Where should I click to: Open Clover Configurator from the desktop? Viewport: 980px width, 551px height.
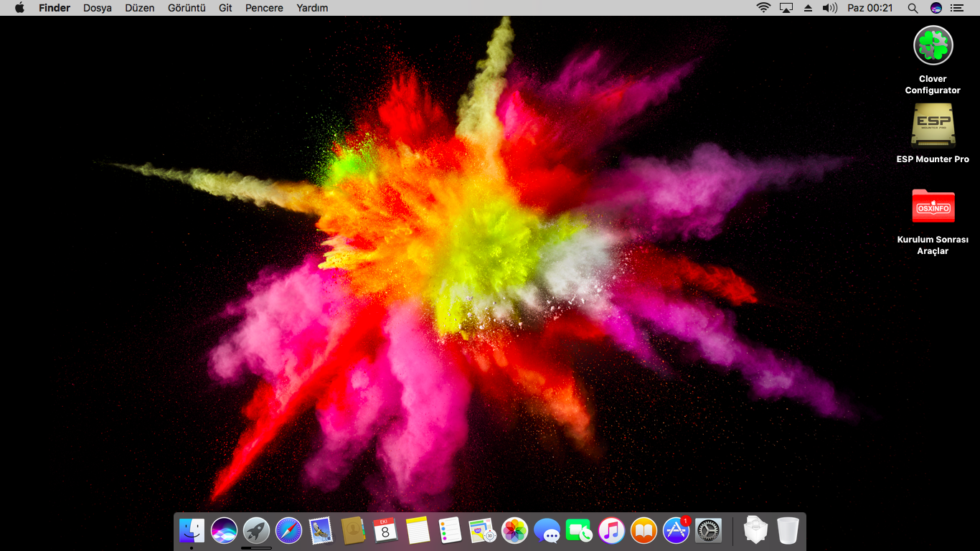click(933, 46)
